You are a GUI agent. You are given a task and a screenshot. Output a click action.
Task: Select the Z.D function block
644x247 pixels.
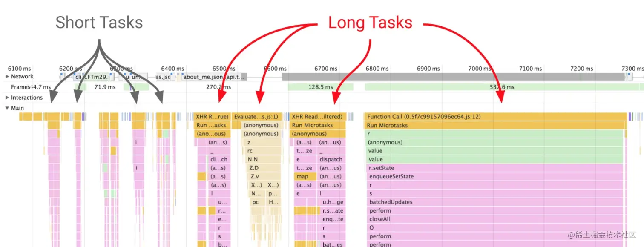pyautogui.click(x=264, y=168)
